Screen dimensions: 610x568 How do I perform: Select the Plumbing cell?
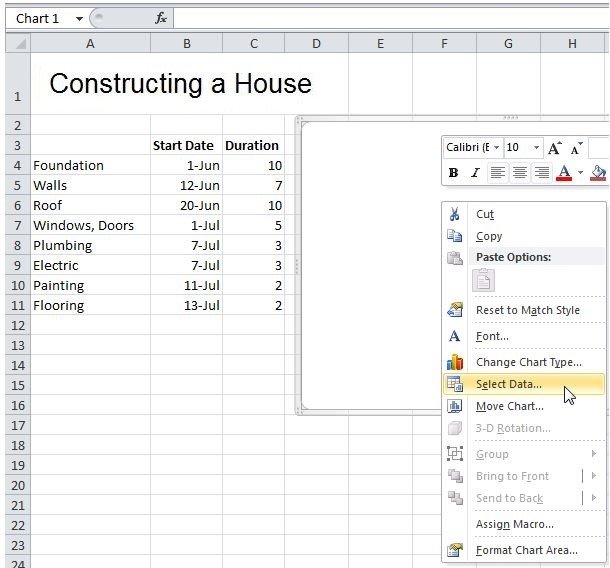point(90,245)
